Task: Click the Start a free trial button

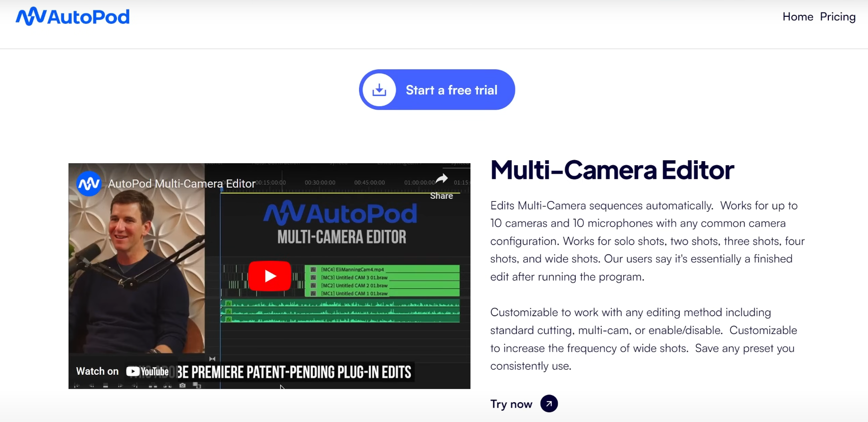Action: [437, 90]
